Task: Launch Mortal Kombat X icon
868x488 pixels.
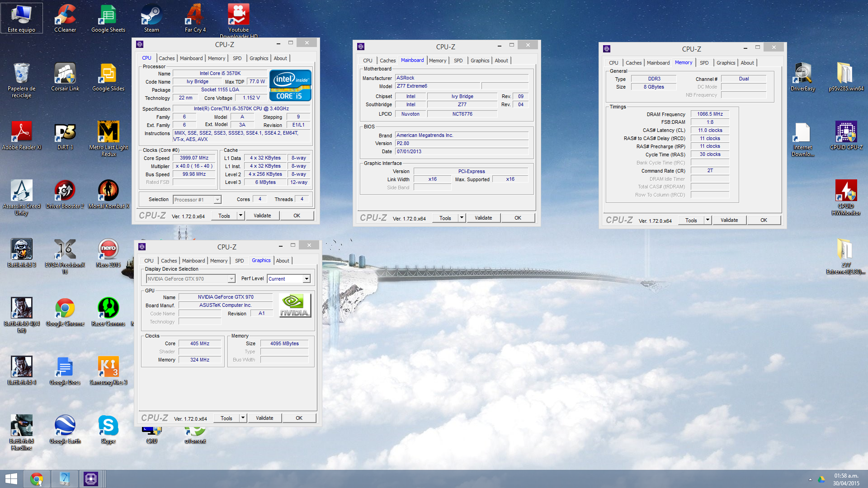Action: pyautogui.click(x=108, y=194)
